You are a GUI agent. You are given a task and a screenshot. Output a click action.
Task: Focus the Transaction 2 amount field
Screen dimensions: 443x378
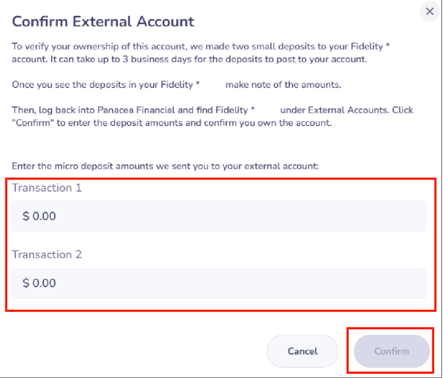(219, 283)
